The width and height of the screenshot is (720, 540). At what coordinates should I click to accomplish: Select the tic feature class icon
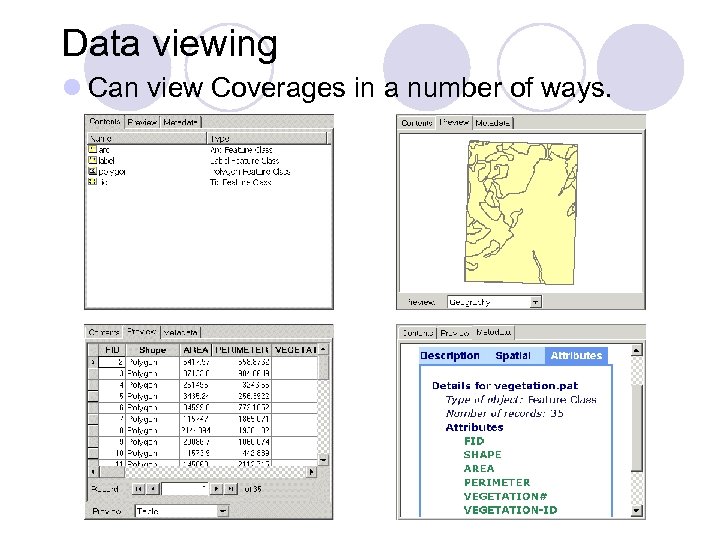click(x=92, y=181)
